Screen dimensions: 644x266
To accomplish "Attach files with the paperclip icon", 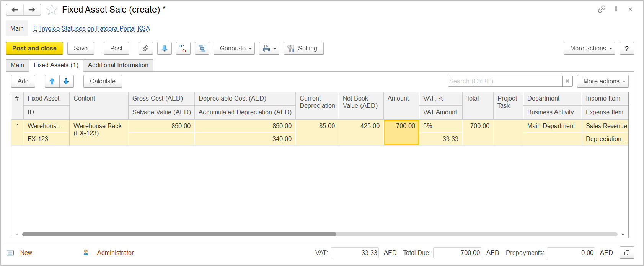I will pos(146,49).
